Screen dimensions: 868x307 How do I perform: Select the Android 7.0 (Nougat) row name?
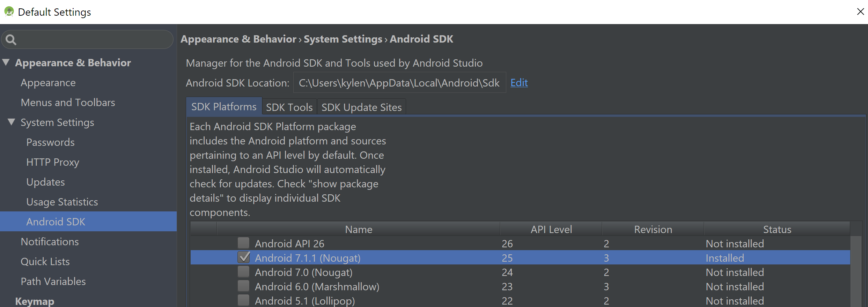click(x=304, y=272)
